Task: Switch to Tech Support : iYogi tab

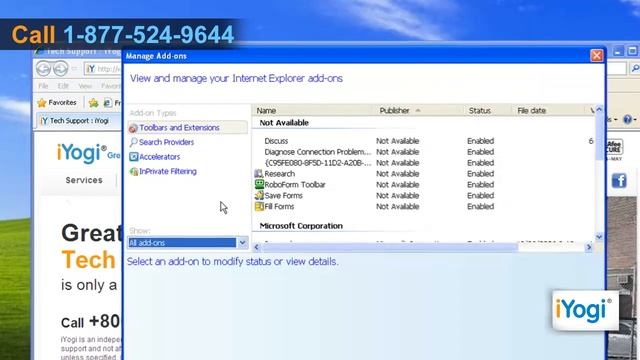Action: click(x=75, y=121)
